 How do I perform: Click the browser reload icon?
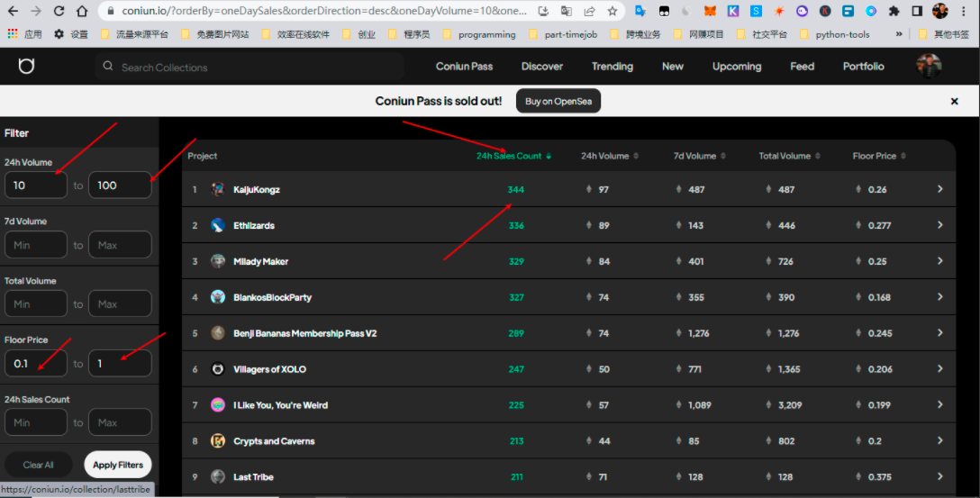coord(59,12)
